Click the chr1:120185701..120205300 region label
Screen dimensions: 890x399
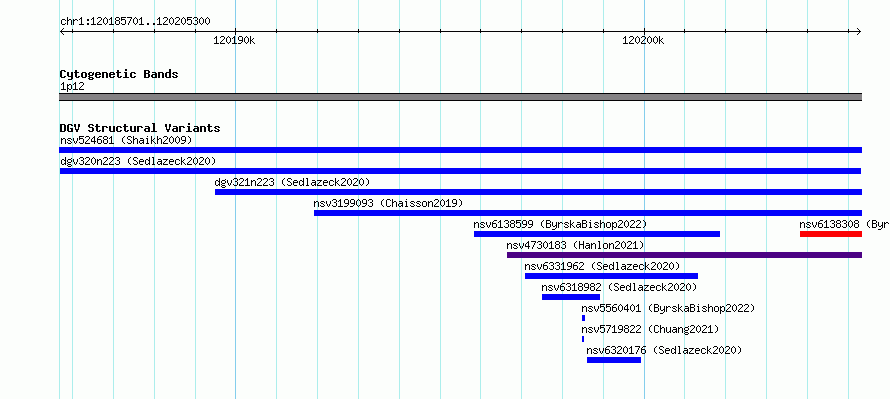[x=135, y=22]
